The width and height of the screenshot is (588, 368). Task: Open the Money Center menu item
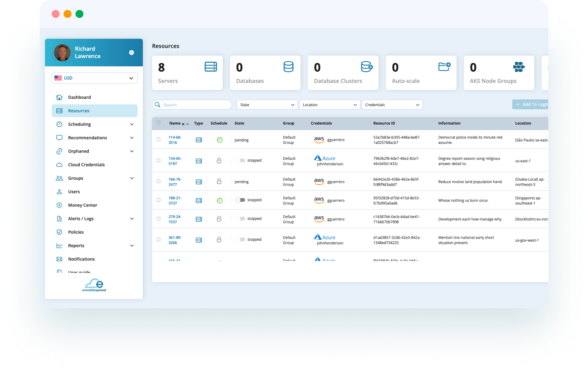point(95,205)
